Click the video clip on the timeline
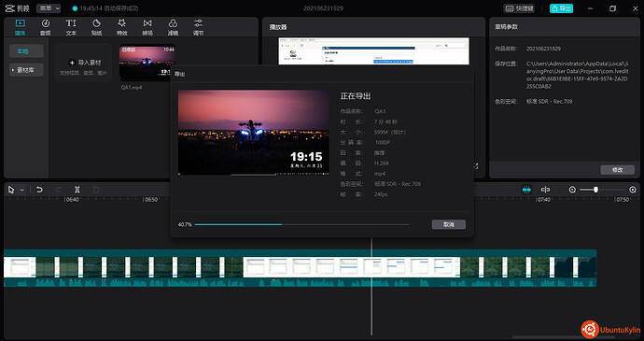 pos(300,267)
